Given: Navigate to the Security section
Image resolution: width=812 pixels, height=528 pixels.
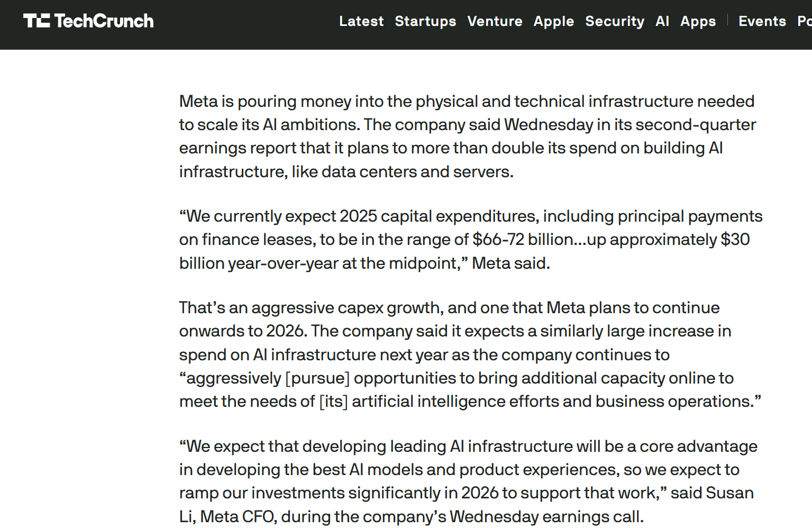Looking at the screenshot, I should tap(615, 21).
